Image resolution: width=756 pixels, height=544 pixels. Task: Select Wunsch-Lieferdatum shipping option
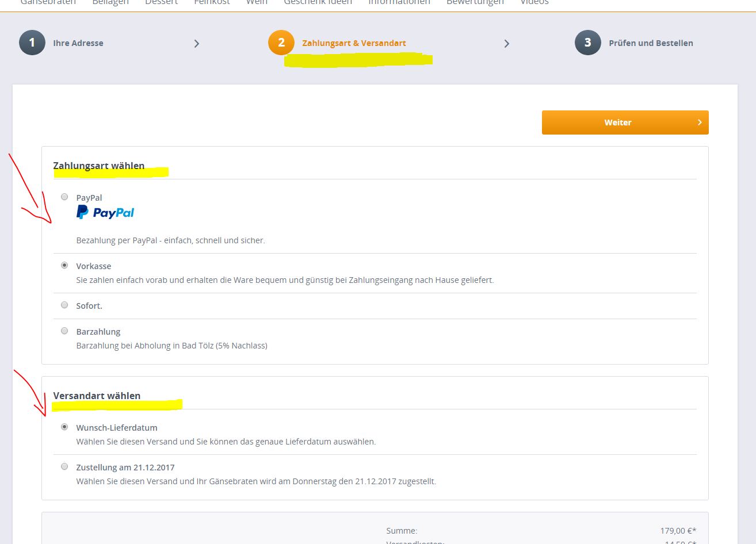(x=64, y=427)
